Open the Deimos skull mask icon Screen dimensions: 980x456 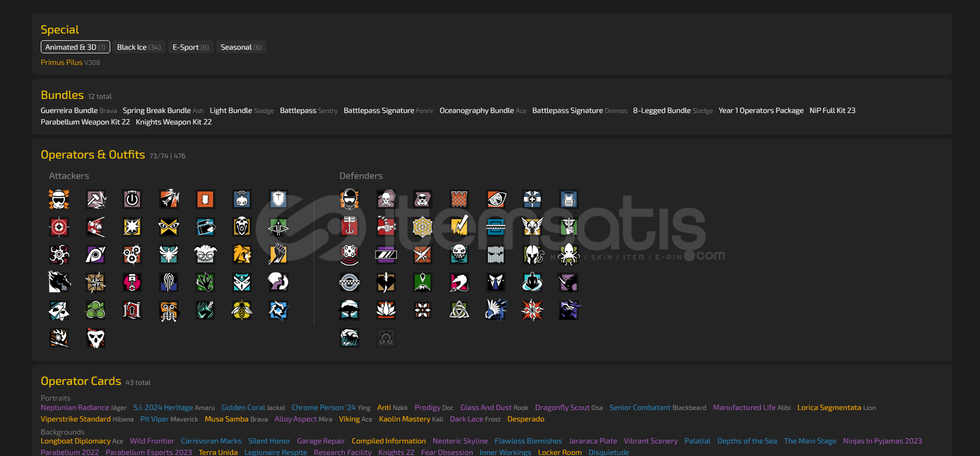[x=96, y=338]
